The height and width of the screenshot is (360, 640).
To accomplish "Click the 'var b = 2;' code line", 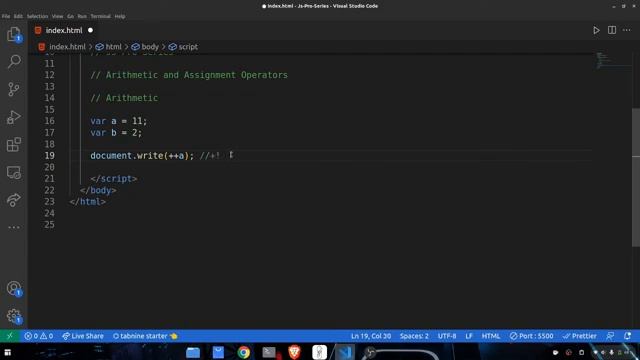I will pos(116,133).
